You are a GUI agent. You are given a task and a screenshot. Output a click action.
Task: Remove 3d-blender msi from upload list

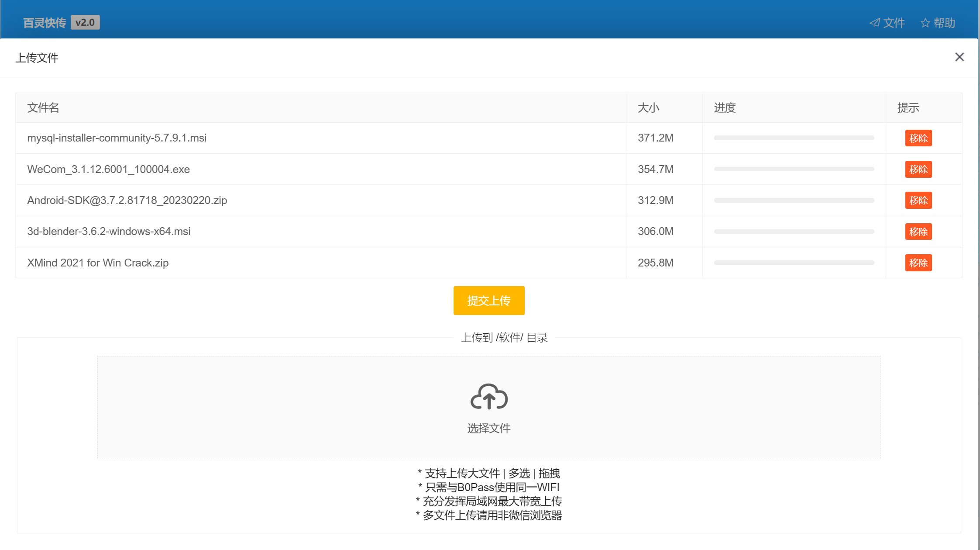(918, 232)
